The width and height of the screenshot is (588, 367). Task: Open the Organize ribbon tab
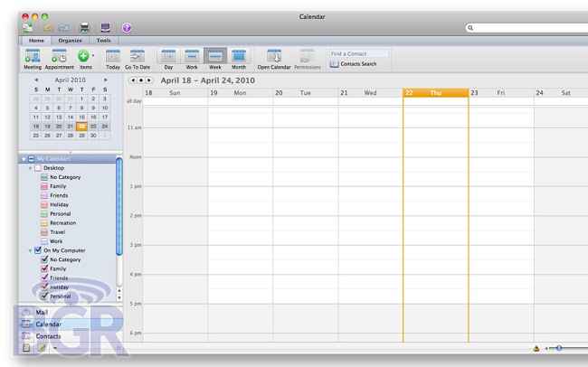[x=70, y=40]
